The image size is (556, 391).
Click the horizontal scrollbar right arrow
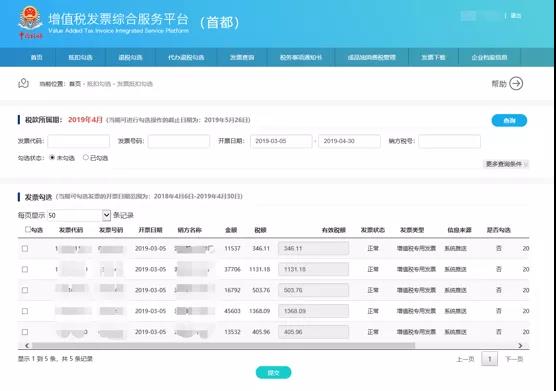[520, 345]
